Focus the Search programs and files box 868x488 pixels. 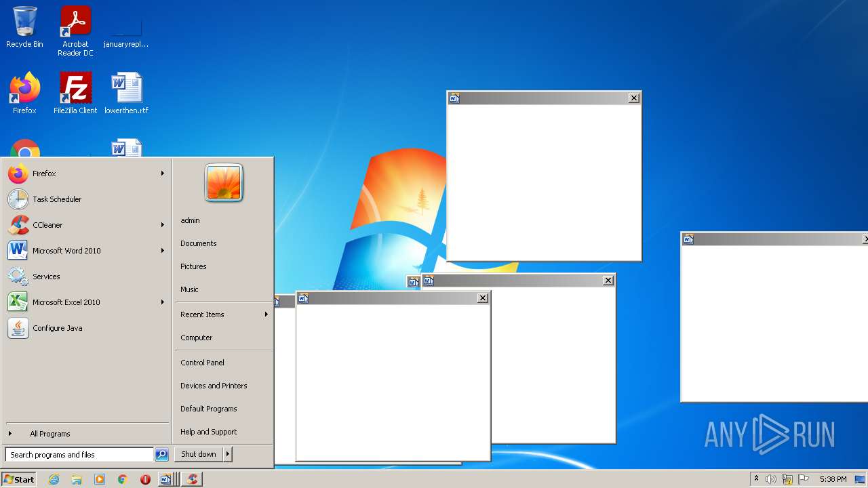(79, 455)
